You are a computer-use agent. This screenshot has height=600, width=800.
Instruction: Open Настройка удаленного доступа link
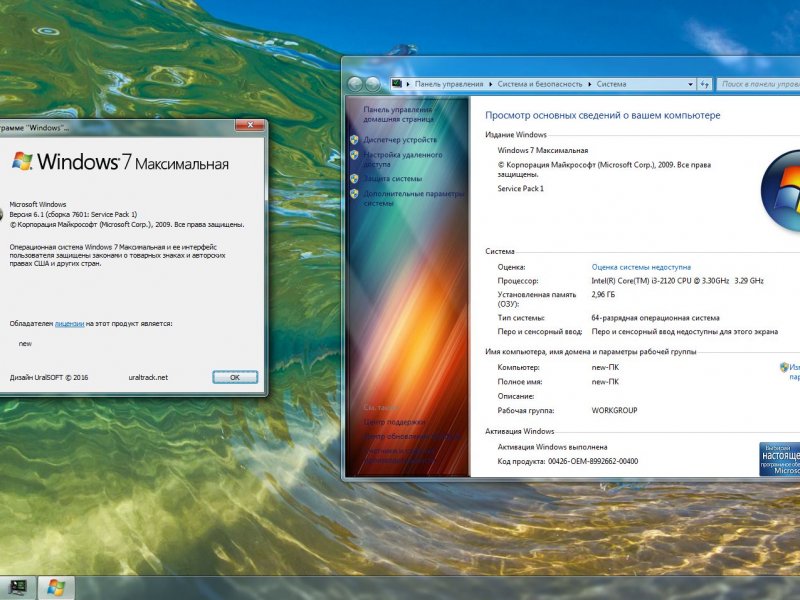[402, 159]
